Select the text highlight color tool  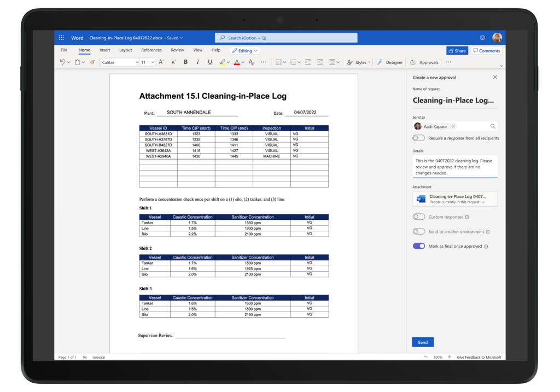(x=222, y=62)
